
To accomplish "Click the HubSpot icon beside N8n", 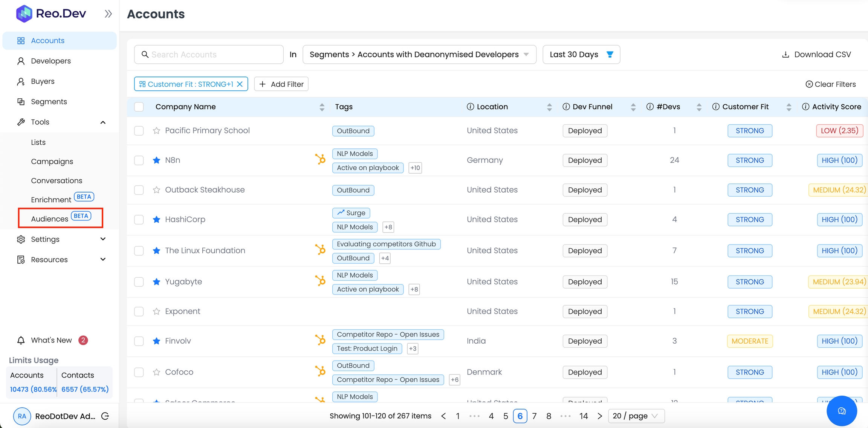I will 320,159.
